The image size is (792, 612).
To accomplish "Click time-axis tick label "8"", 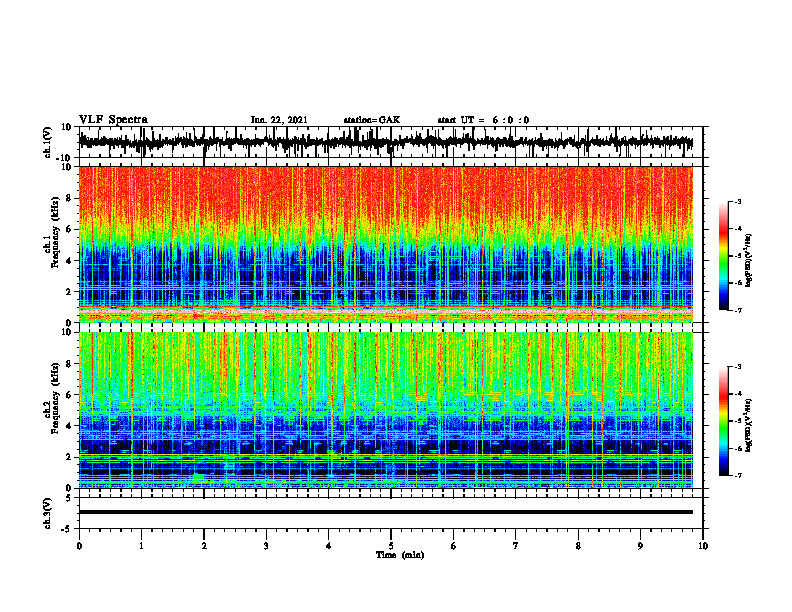I will click(578, 546).
